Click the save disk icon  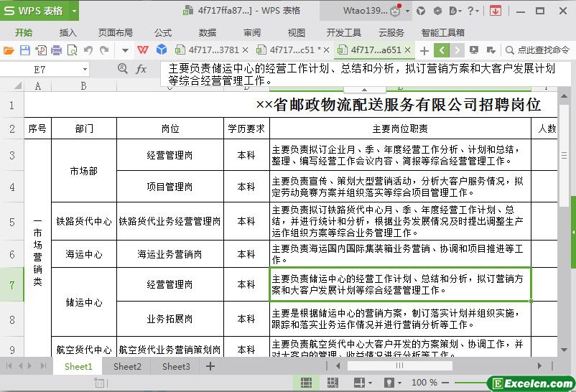click(24, 50)
